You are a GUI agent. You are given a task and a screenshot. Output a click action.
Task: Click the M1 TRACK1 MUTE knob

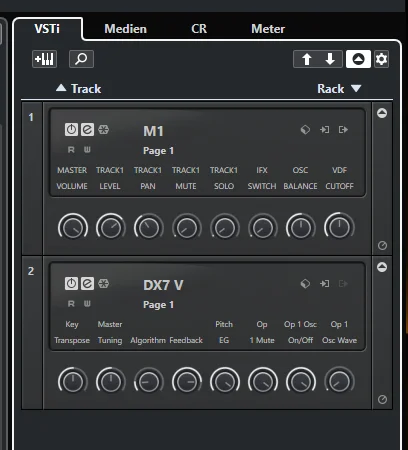(x=187, y=228)
